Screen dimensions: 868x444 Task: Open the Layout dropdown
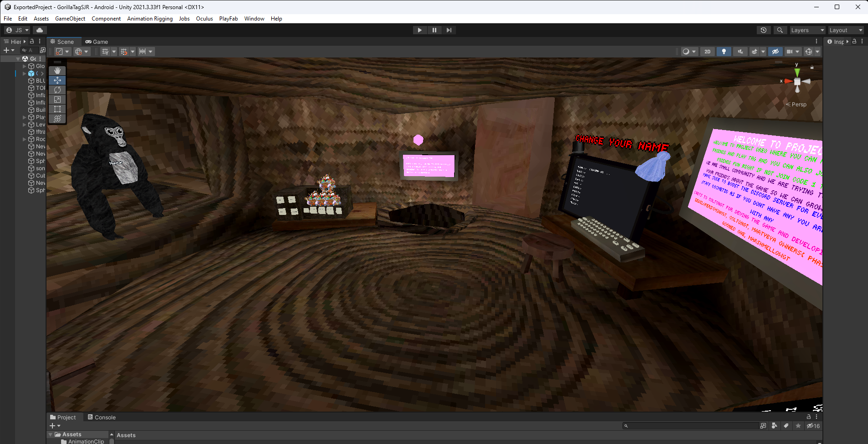(846, 30)
